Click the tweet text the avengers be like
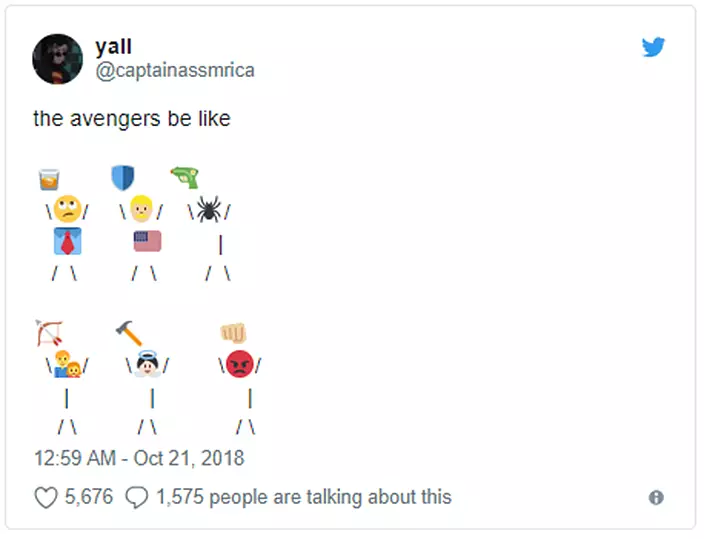704x539 pixels. click(132, 119)
